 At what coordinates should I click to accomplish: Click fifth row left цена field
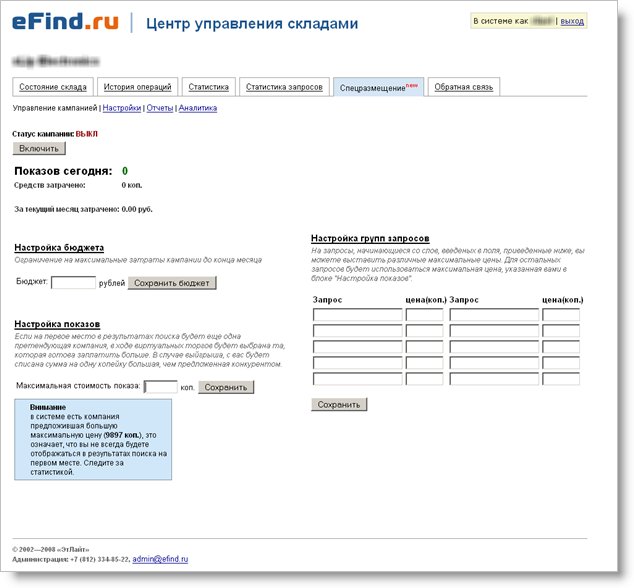425,379
